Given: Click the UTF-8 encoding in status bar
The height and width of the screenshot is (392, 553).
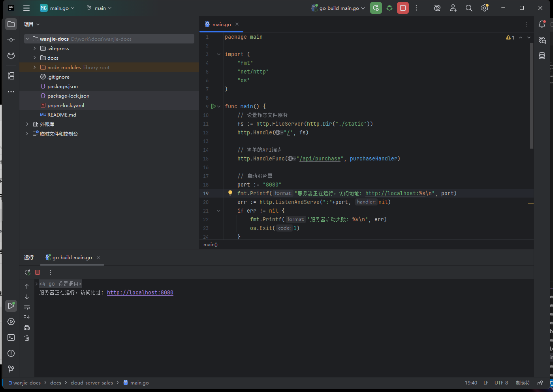Looking at the screenshot, I should (501, 383).
